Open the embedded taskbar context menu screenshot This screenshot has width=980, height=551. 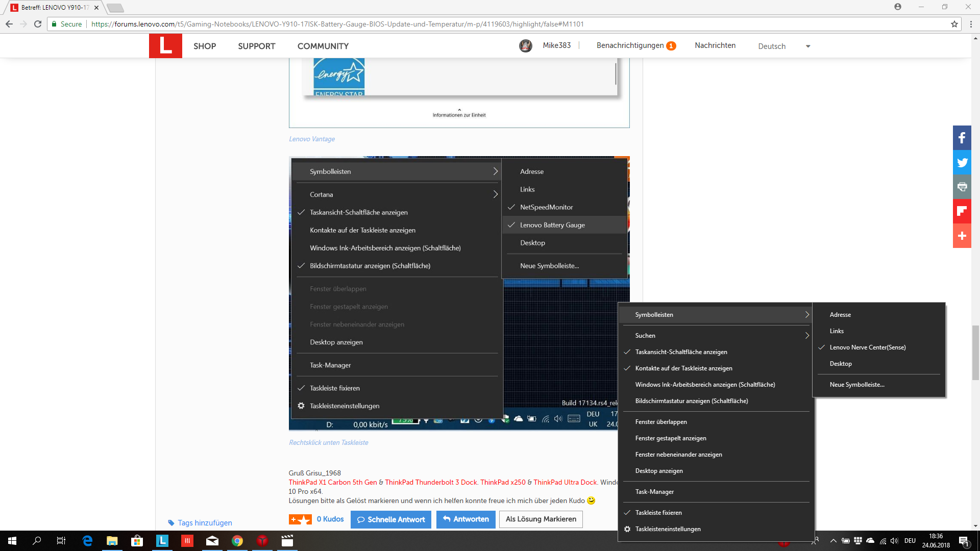[459, 293]
